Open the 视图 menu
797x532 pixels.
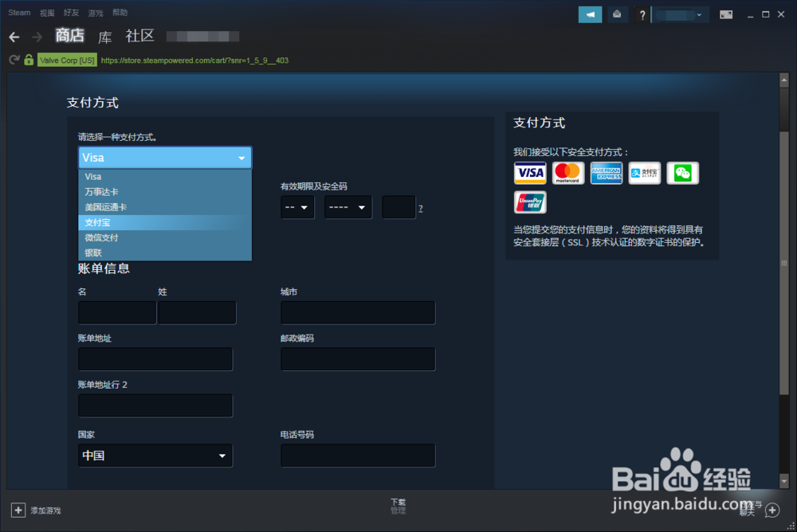[x=47, y=13]
